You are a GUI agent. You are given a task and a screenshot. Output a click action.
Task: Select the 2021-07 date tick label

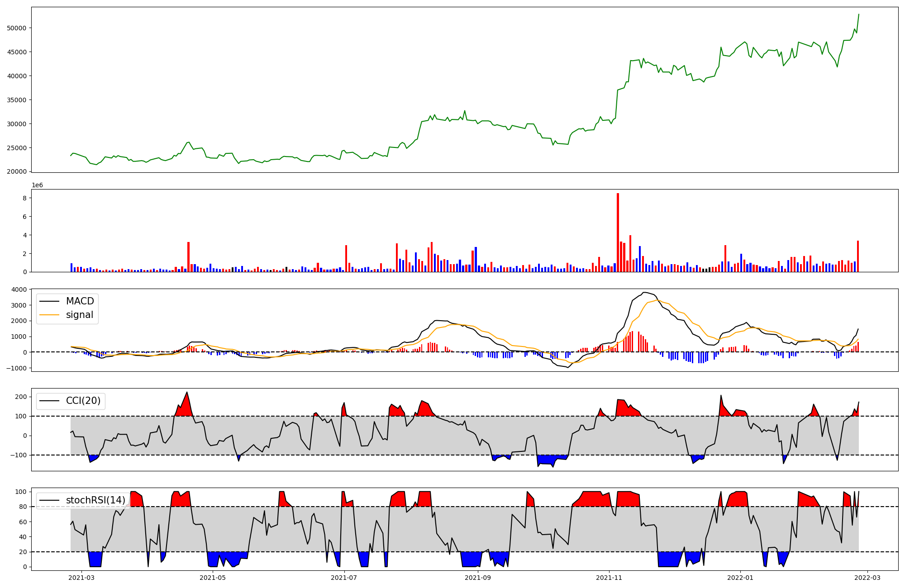click(x=344, y=577)
